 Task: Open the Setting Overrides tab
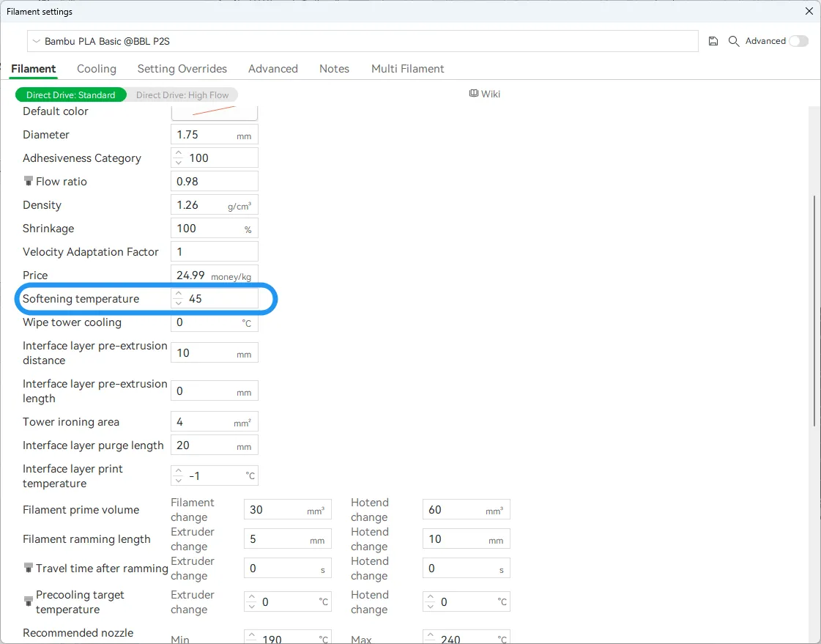[x=182, y=69]
